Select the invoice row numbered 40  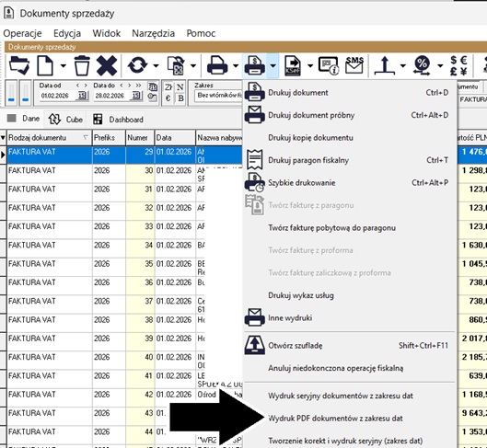124,361
